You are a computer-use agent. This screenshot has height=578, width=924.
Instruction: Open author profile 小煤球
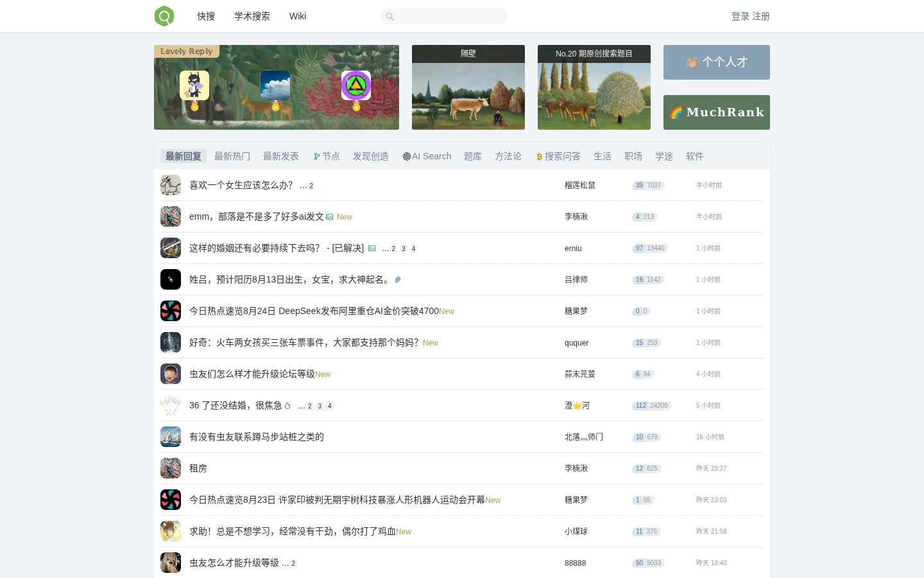point(576,531)
